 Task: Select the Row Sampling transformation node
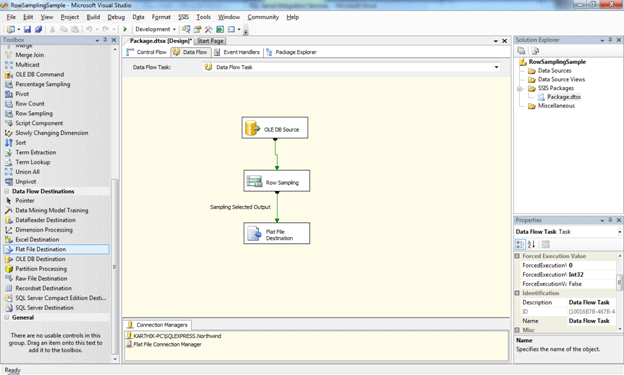(x=277, y=181)
